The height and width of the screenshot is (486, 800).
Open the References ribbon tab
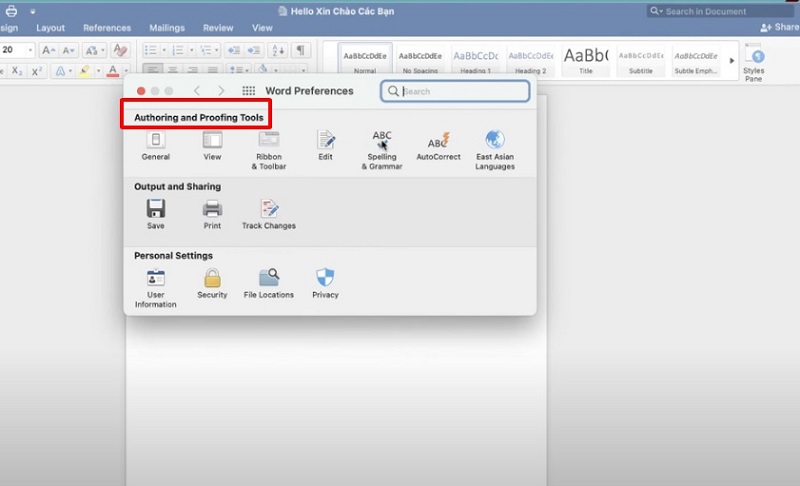click(107, 28)
